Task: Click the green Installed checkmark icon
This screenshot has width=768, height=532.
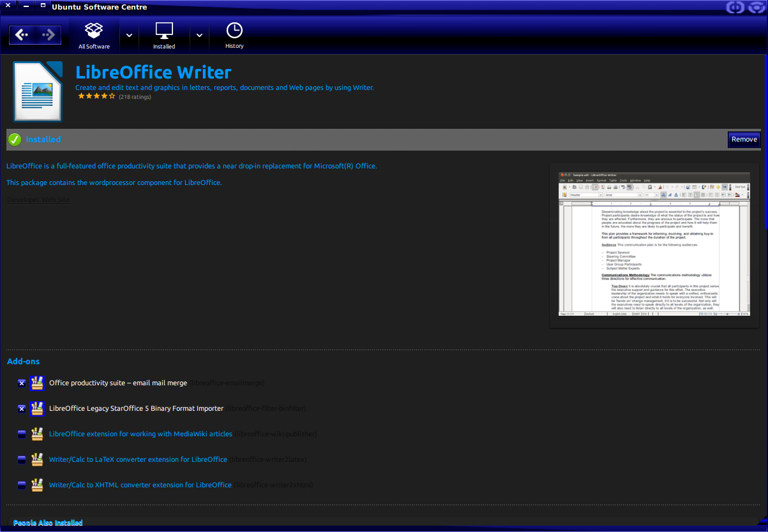Action: [15, 139]
